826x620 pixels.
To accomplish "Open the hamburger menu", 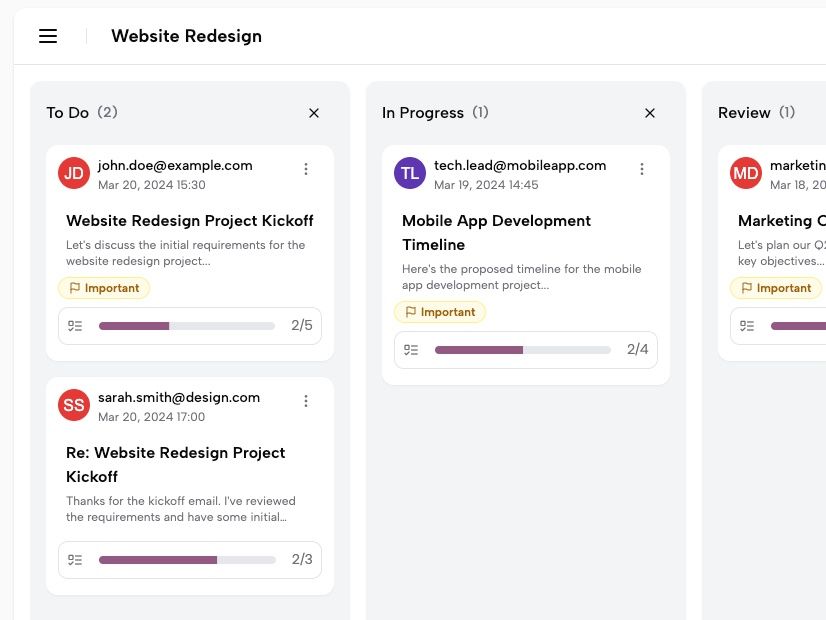I will [x=48, y=36].
